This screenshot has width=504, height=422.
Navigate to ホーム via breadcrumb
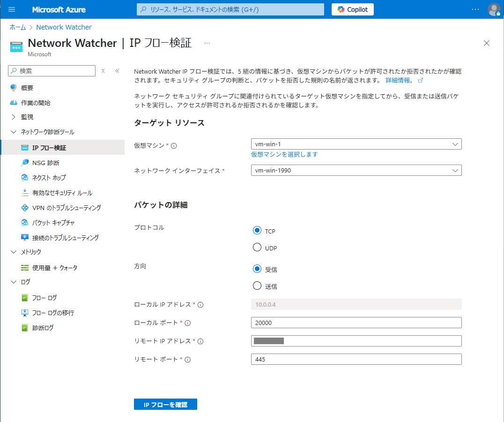coord(17,27)
